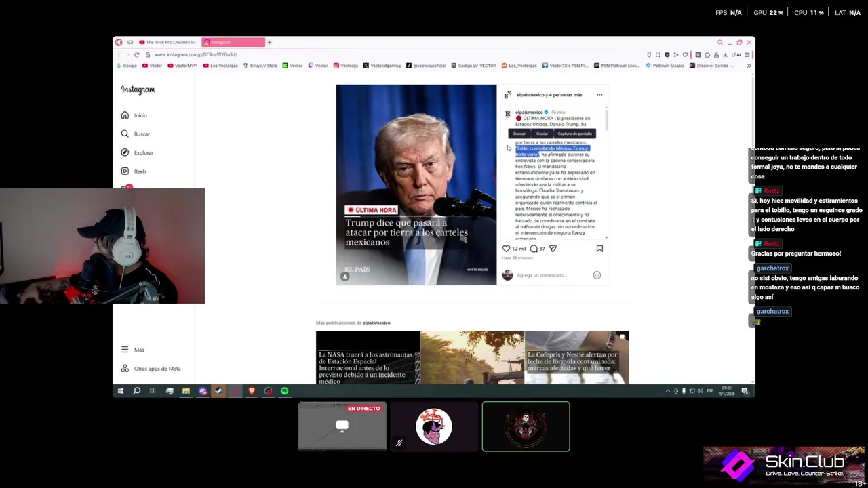Click Opera logo menu button

(119, 42)
